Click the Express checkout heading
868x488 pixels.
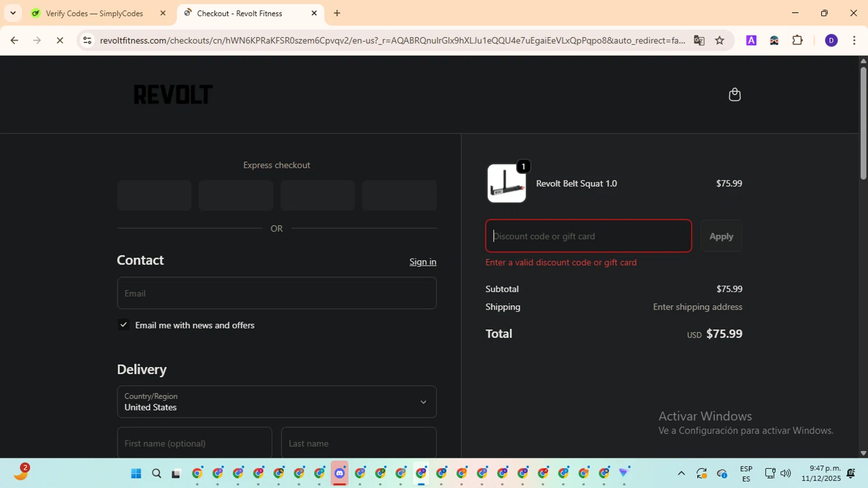tap(277, 165)
